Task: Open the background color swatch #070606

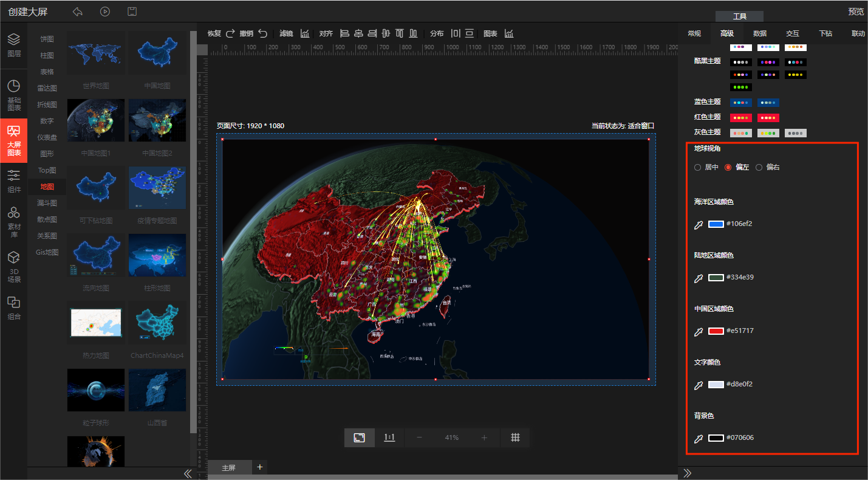Action: pos(716,438)
